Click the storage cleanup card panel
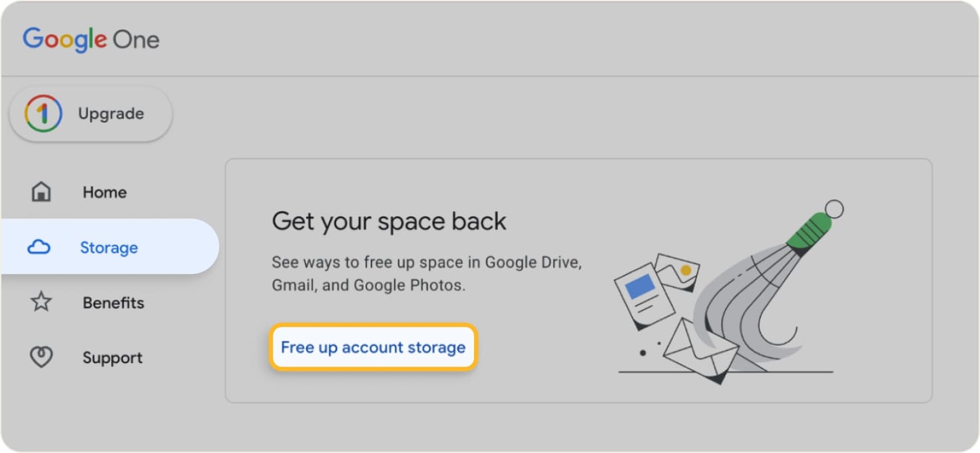980x453 pixels. tap(579, 280)
